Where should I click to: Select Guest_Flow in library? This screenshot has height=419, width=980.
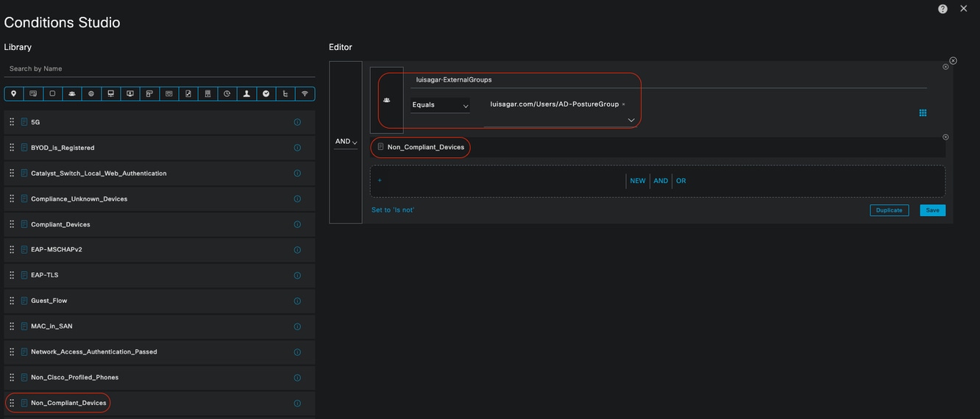pyautogui.click(x=159, y=301)
